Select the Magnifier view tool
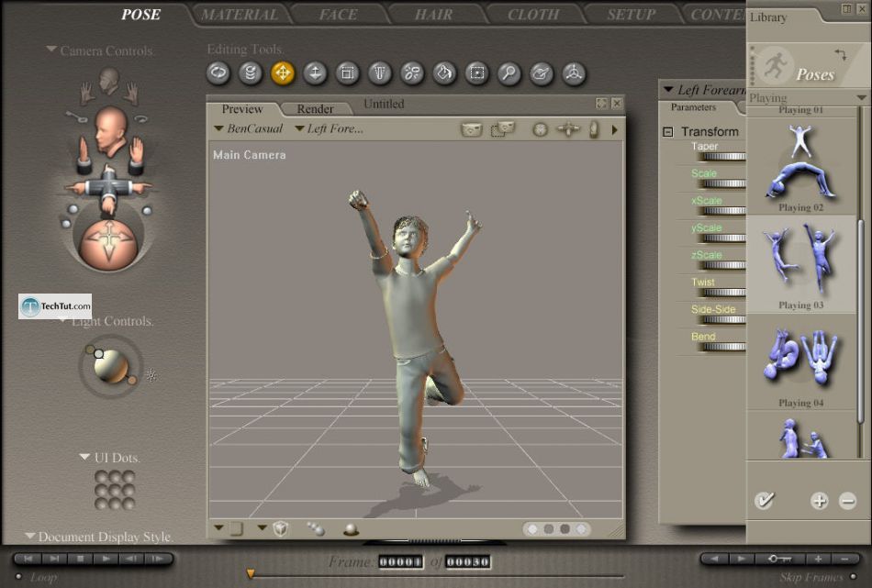The width and height of the screenshot is (872, 588). coord(509,72)
